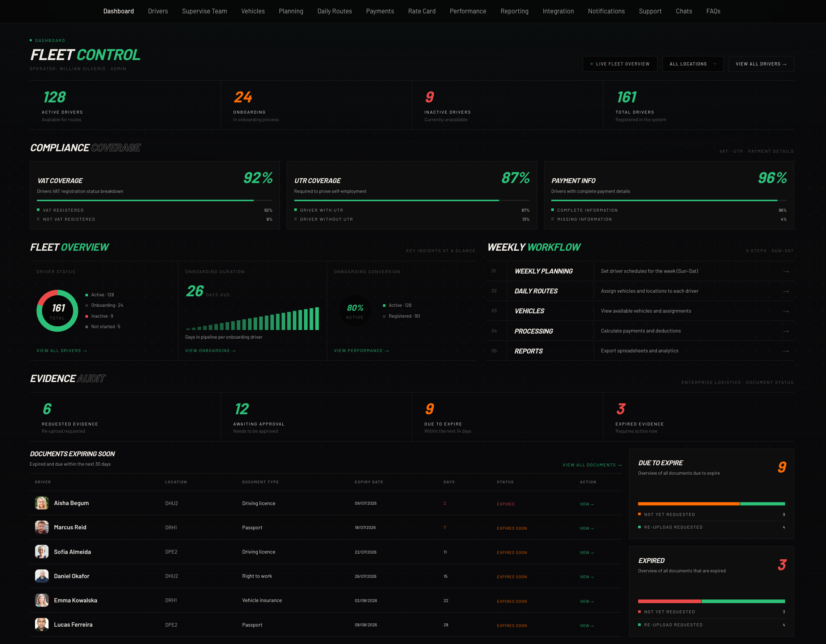This screenshot has width=826, height=644.
Task: View Aisha Begum's expired document
Action: coord(587,504)
